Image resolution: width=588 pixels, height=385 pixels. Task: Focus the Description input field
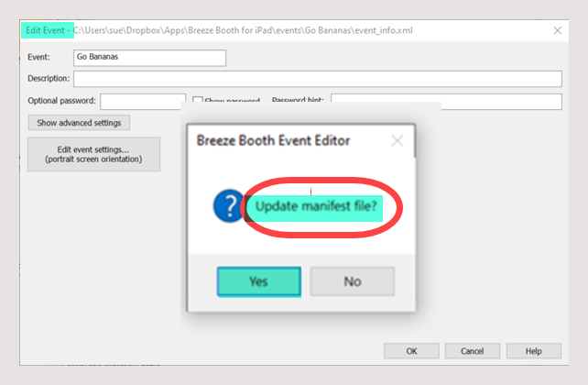[x=318, y=79]
